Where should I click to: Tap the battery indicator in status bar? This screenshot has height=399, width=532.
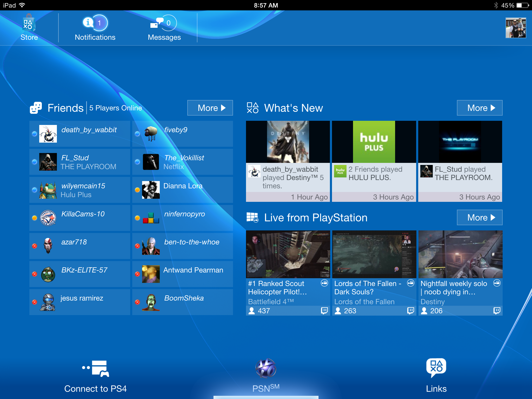(x=523, y=5)
